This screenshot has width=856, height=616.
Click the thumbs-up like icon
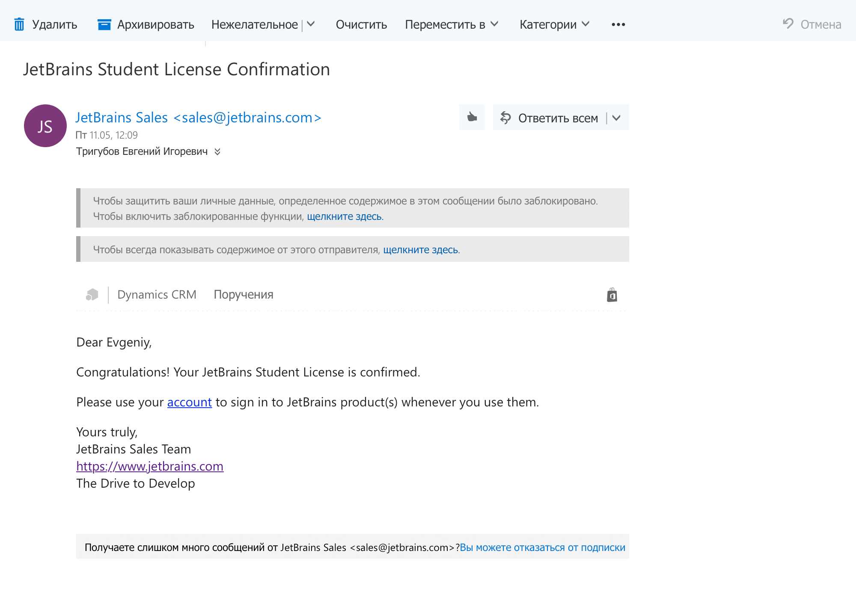coord(472,117)
